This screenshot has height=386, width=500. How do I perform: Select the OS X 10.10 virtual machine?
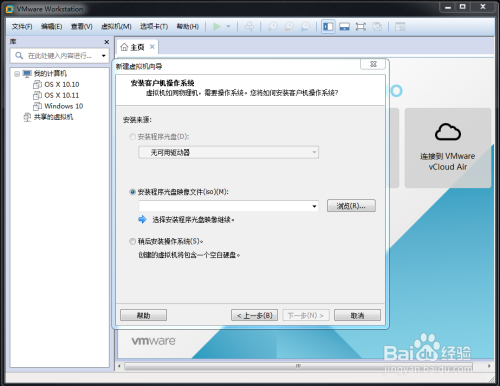point(62,84)
